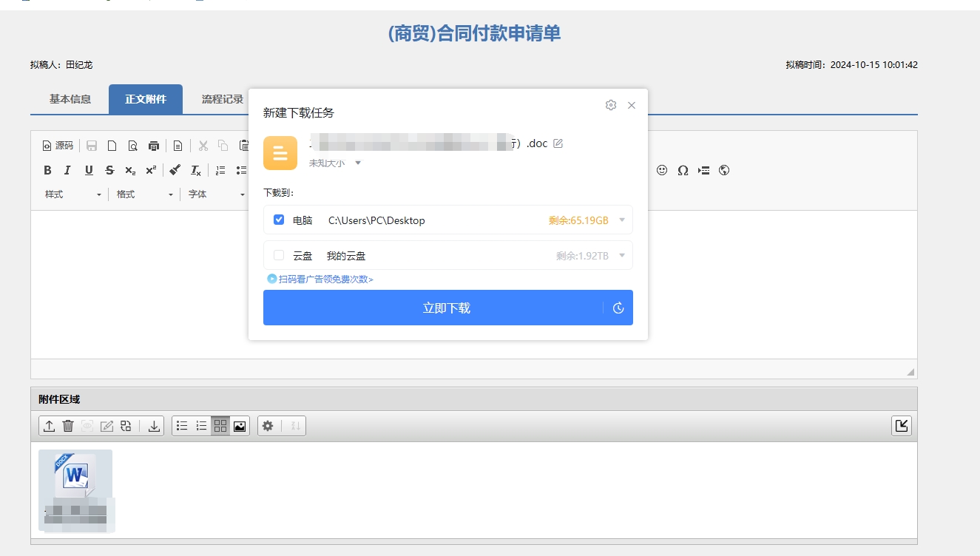Viewport: 980px width, 556px height.
Task: Schedule the download with clock icon
Action: click(x=619, y=308)
